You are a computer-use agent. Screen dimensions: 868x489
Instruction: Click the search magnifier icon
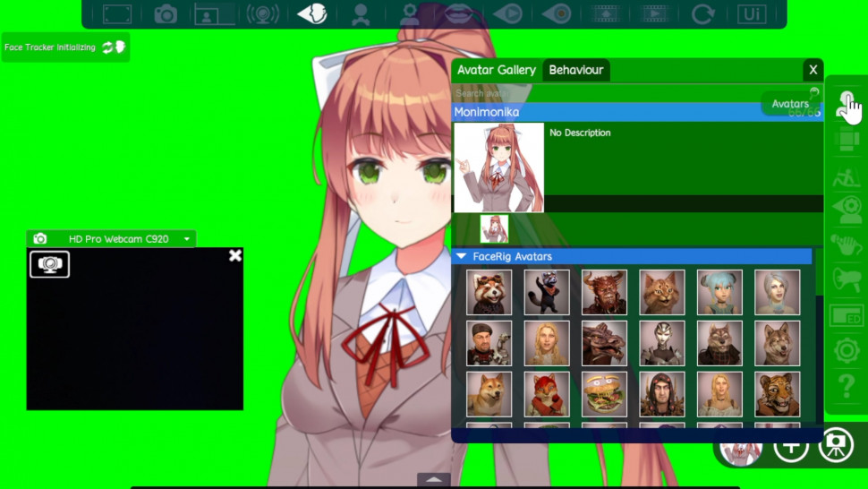point(813,92)
